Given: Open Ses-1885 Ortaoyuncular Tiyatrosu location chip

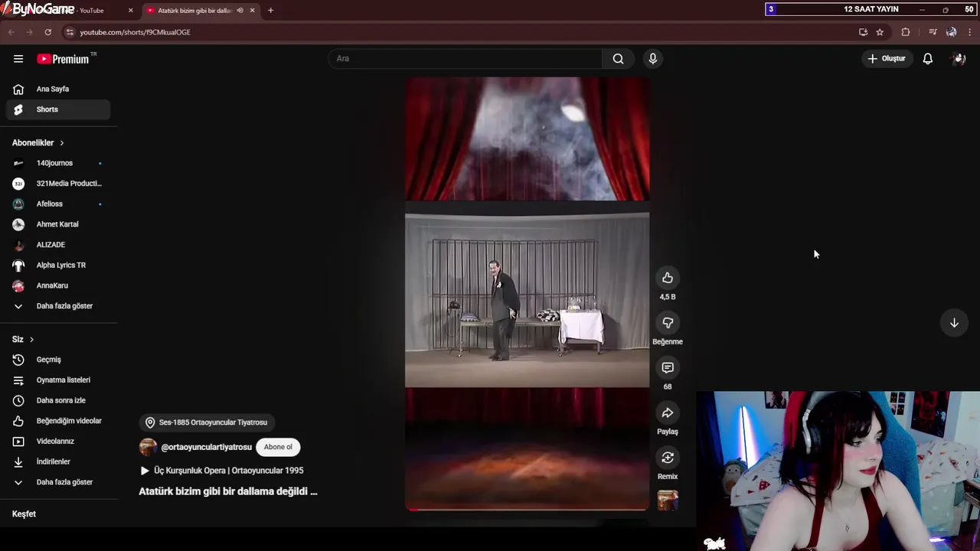Looking at the screenshot, I should pos(207,422).
